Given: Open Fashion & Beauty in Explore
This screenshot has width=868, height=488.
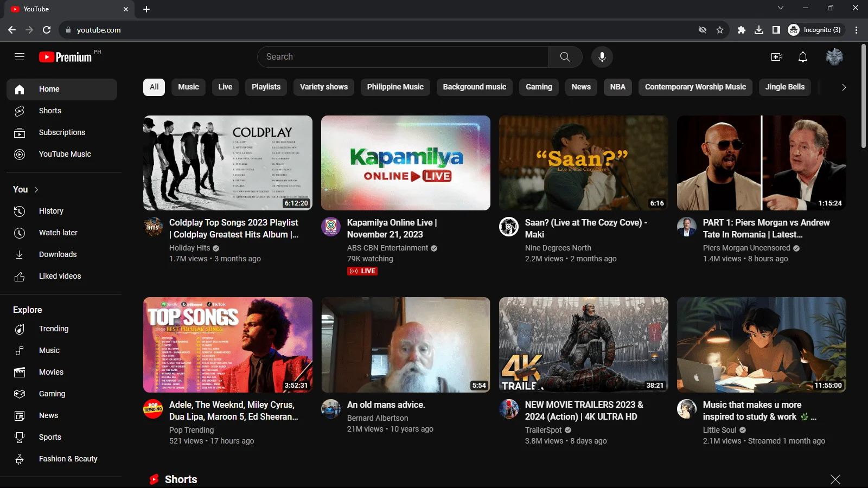Looking at the screenshot, I should click(62, 459).
